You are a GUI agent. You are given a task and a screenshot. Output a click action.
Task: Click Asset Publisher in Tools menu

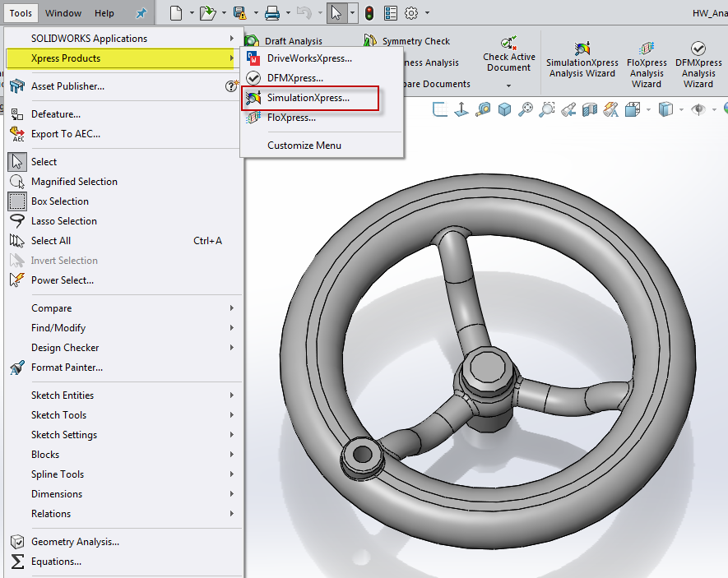point(67,86)
